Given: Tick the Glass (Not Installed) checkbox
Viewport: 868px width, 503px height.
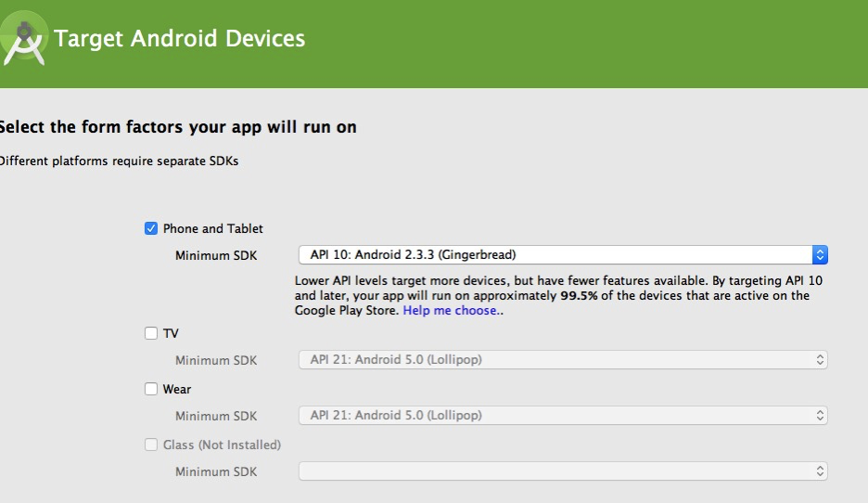Looking at the screenshot, I should click(x=151, y=445).
